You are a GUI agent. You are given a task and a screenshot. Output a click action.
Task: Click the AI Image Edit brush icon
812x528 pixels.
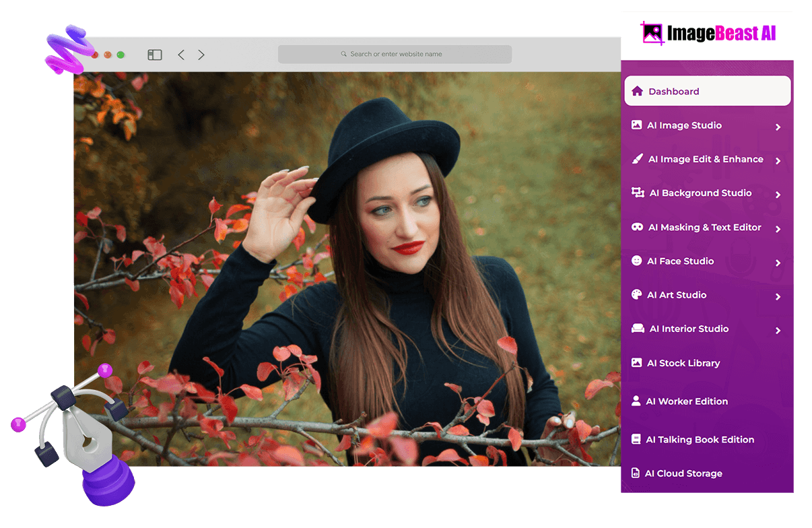click(x=637, y=159)
